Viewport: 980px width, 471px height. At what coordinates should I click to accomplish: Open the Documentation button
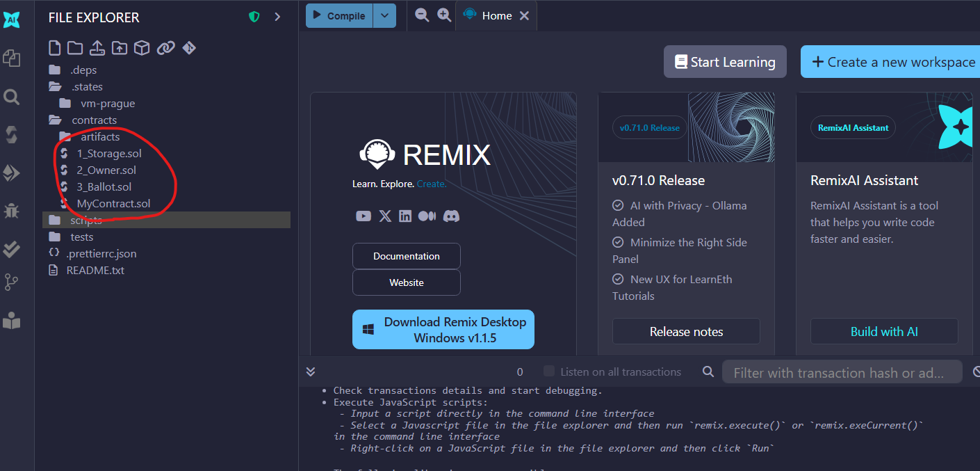pos(407,256)
